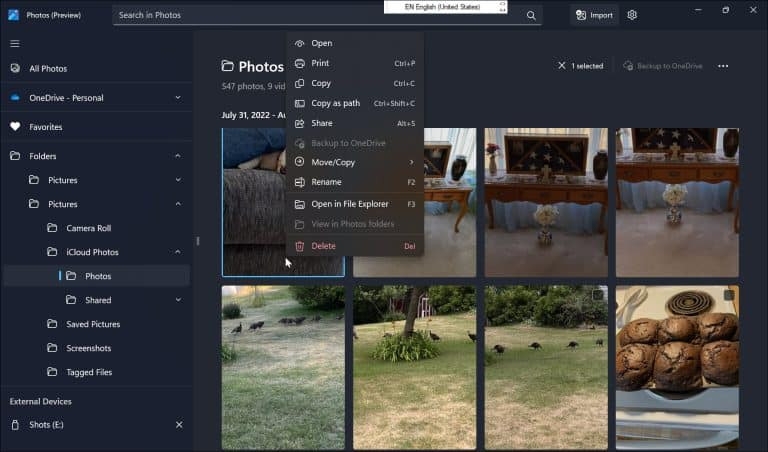Collapse the second Pictures folder chevron
The image size is (768, 452).
[178, 204]
